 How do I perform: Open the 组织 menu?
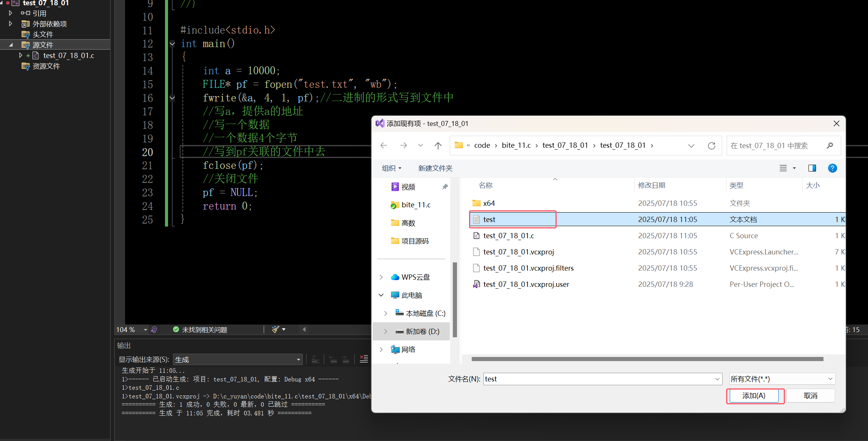point(391,168)
